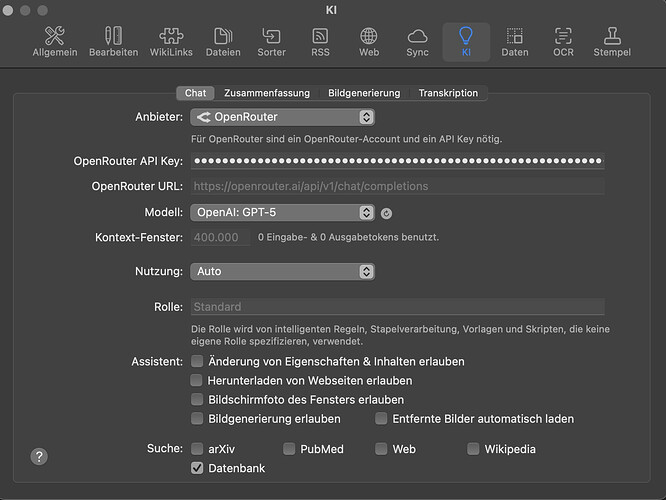This screenshot has width=666, height=500.
Task: Uncheck the Datenbank search checkbox
Action: coord(198,468)
